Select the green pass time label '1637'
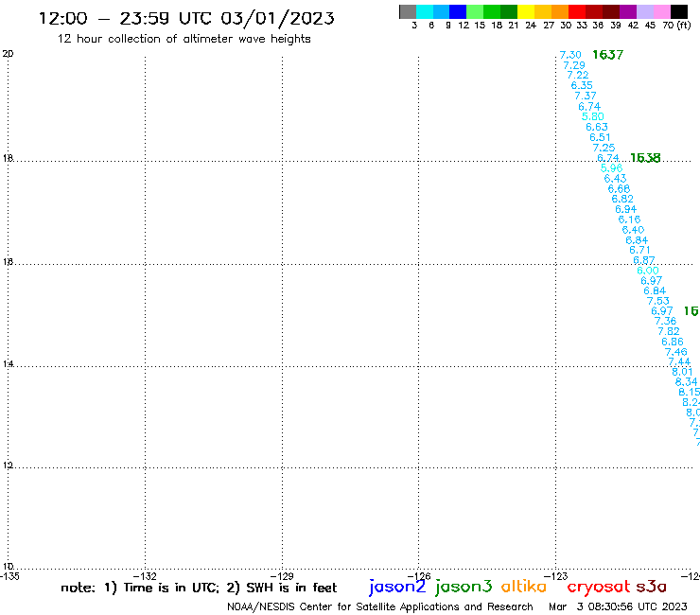 pyautogui.click(x=607, y=55)
